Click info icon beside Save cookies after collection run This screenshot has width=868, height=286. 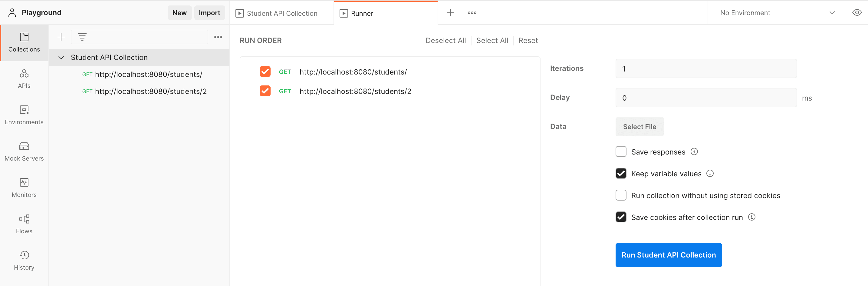pos(752,217)
